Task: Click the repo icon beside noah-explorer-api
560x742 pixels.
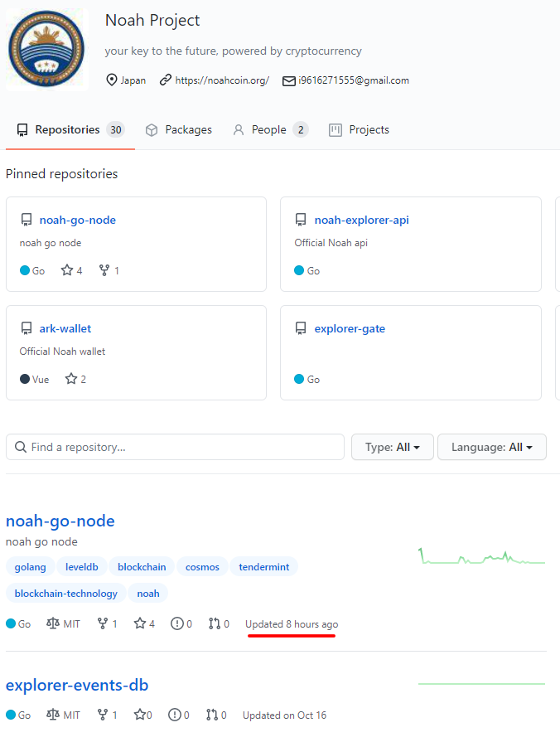Action: tap(301, 220)
